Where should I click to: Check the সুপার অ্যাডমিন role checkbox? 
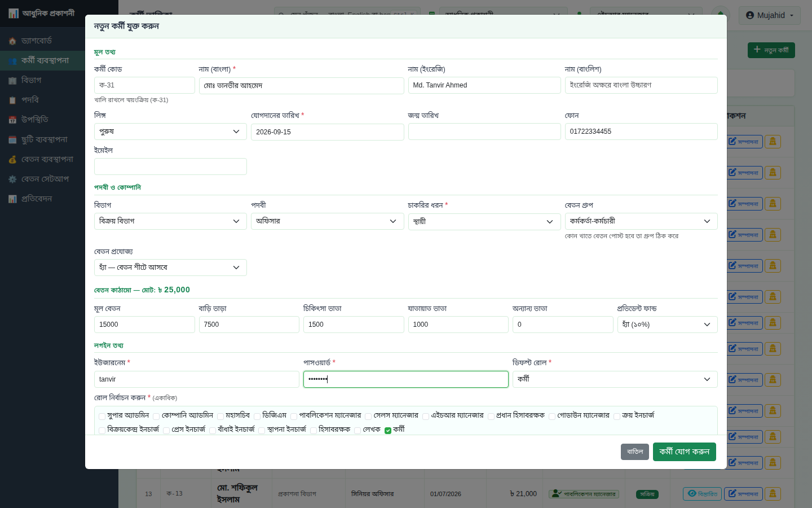tap(102, 416)
